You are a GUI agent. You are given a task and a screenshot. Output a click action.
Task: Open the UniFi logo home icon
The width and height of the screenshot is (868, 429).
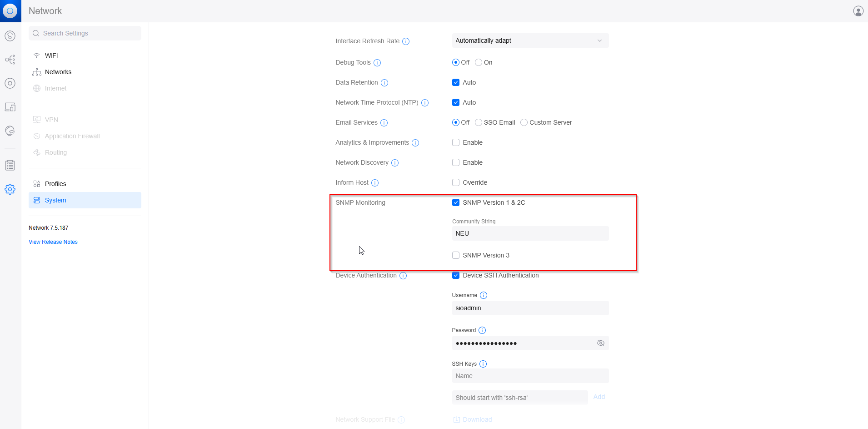10,11
